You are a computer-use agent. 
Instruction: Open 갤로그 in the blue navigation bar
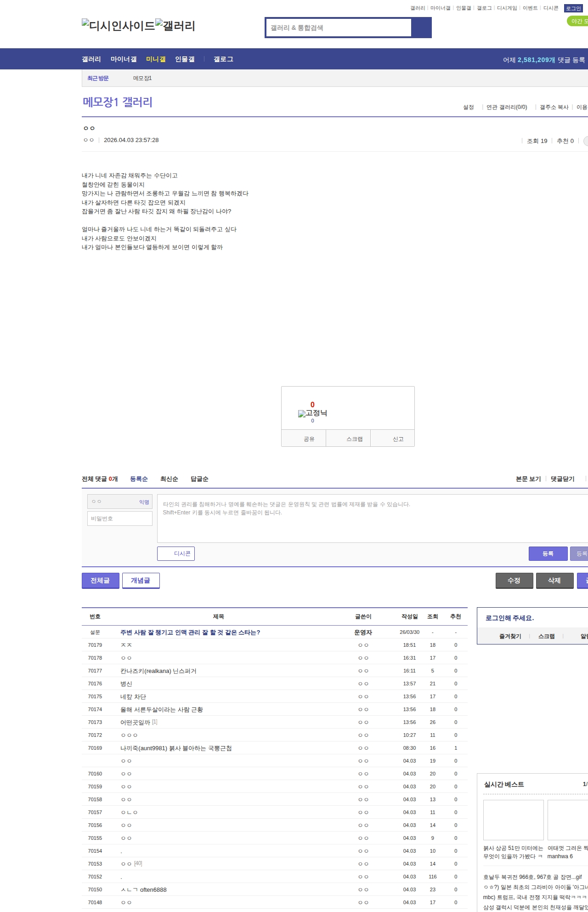pyautogui.click(x=223, y=59)
